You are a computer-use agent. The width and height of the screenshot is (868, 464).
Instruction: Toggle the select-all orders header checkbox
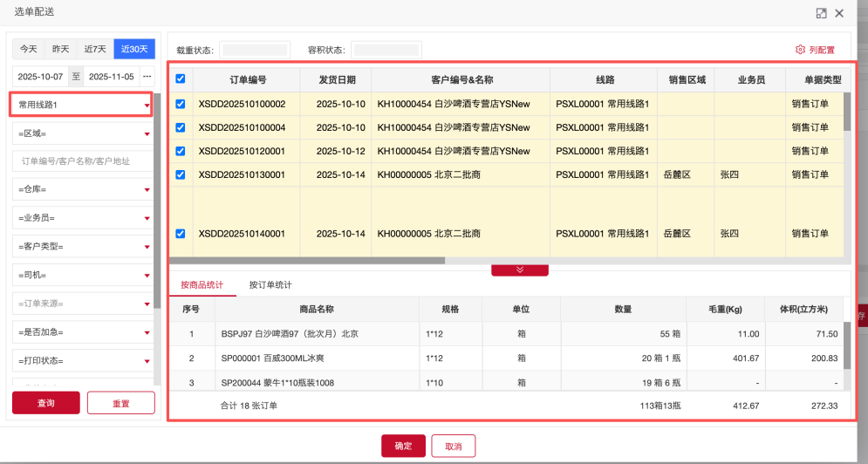pyautogui.click(x=181, y=79)
